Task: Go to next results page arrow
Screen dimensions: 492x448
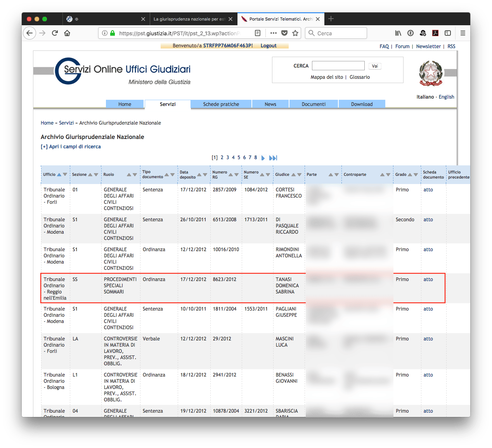Action: (263, 158)
